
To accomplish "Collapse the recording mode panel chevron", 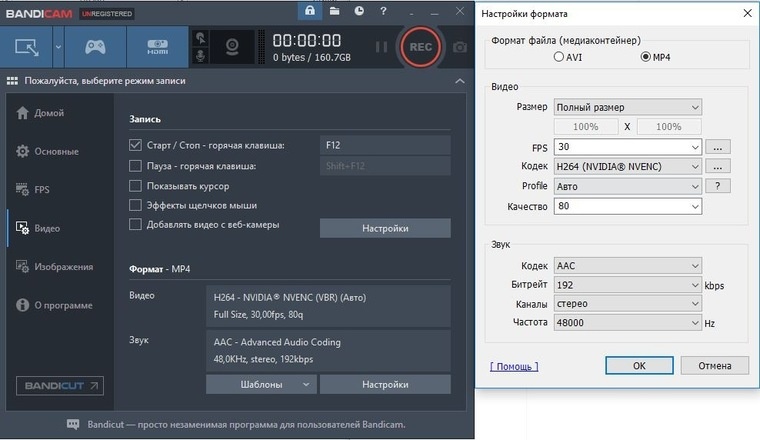I will [460, 81].
